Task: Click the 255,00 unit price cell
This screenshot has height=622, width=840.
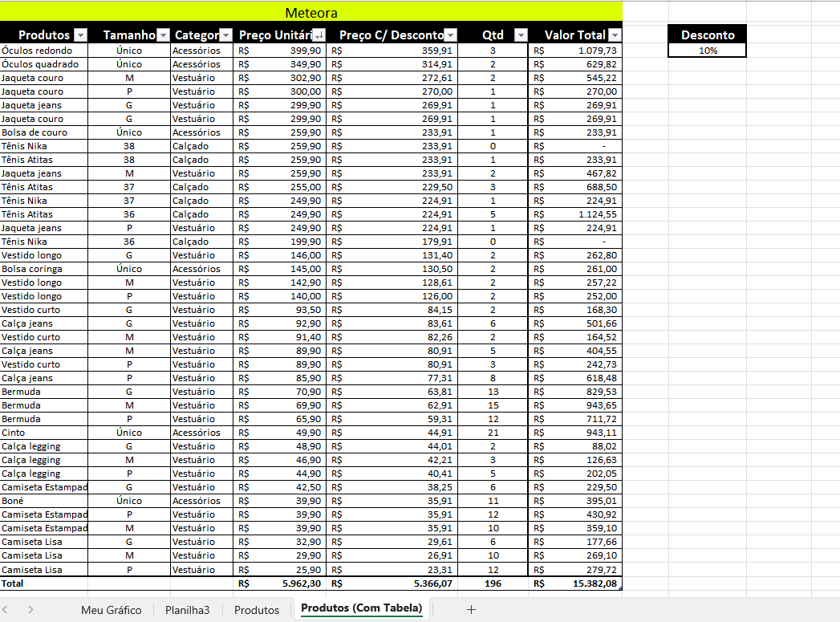Action: pyautogui.click(x=280, y=187)
